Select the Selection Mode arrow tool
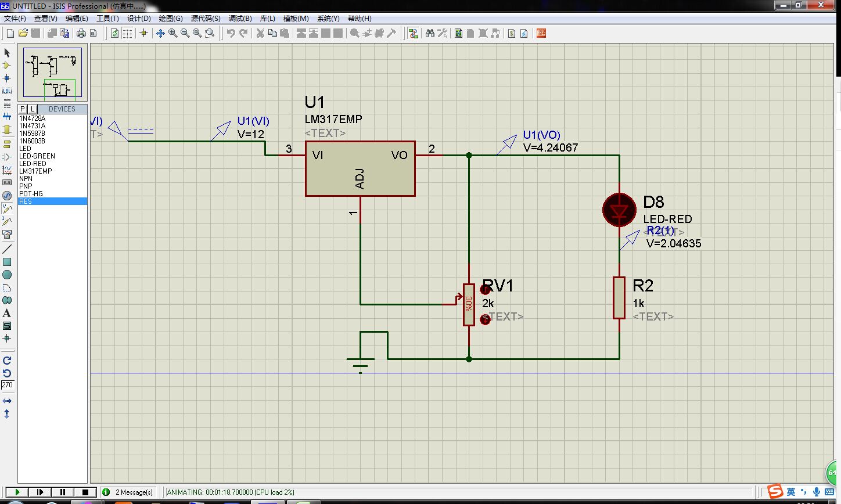 point(7,52)
